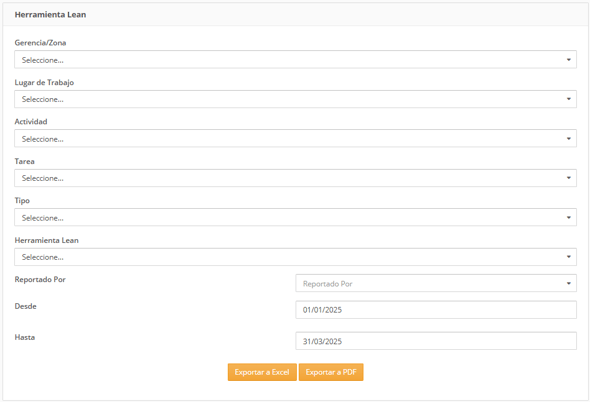Expand the Lugar de Trabajo dropdown
Screen dimensions: 590x402
click(295, 99)
